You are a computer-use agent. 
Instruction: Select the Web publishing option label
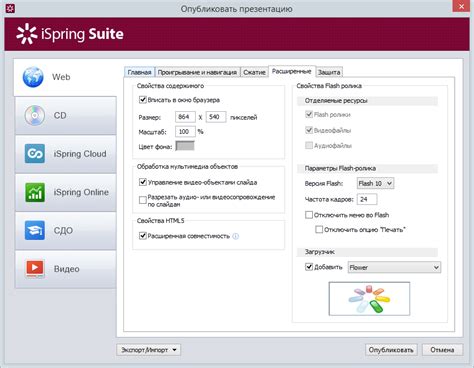(x=61, y=77)
